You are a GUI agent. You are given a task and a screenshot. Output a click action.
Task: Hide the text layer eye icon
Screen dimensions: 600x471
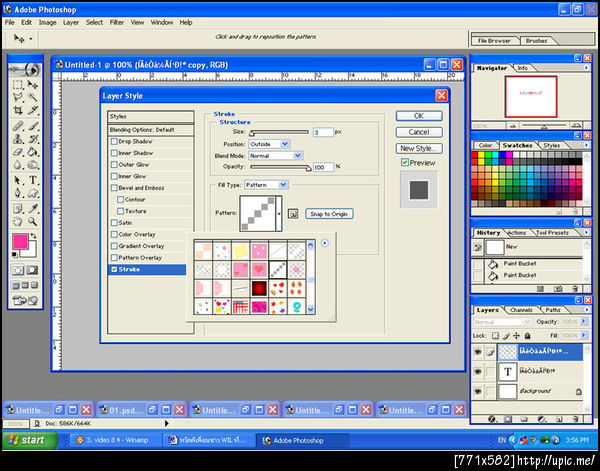[x=478, y=372]
